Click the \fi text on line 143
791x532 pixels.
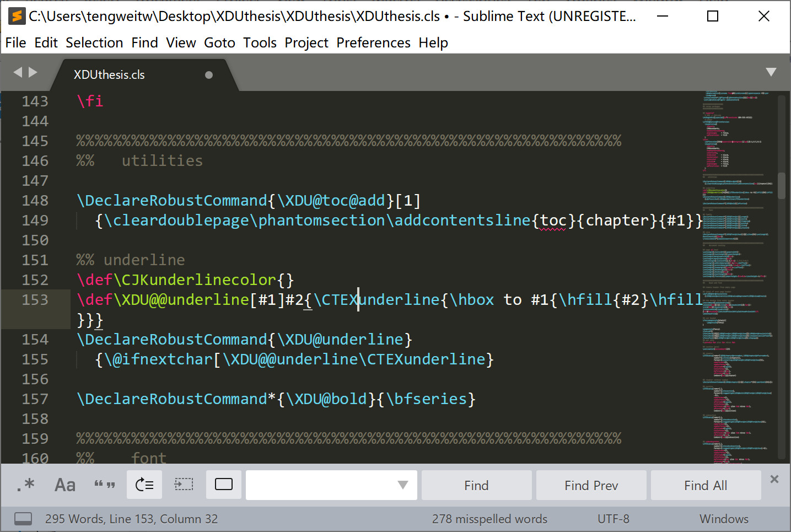(x=90, y=101)
